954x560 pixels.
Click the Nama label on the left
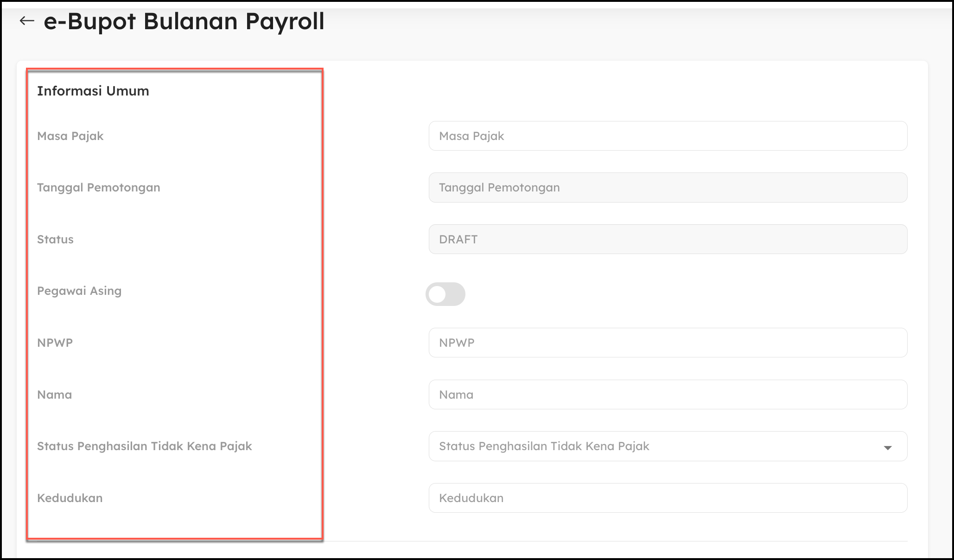(54, 395)
